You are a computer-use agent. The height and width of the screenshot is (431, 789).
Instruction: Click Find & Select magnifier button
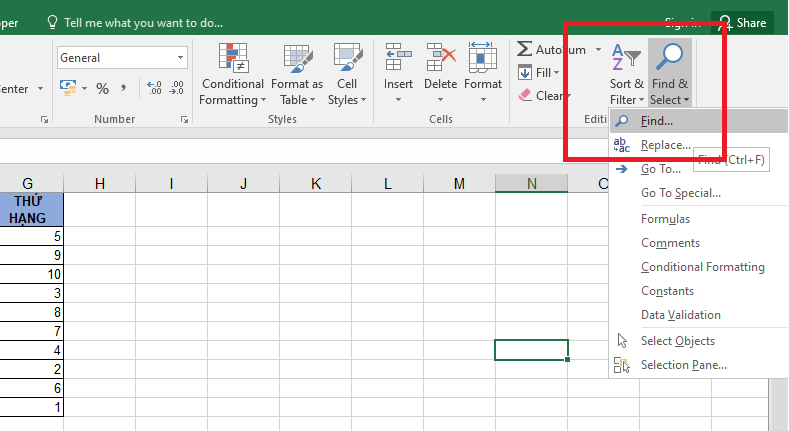click(x=670, y=73)
